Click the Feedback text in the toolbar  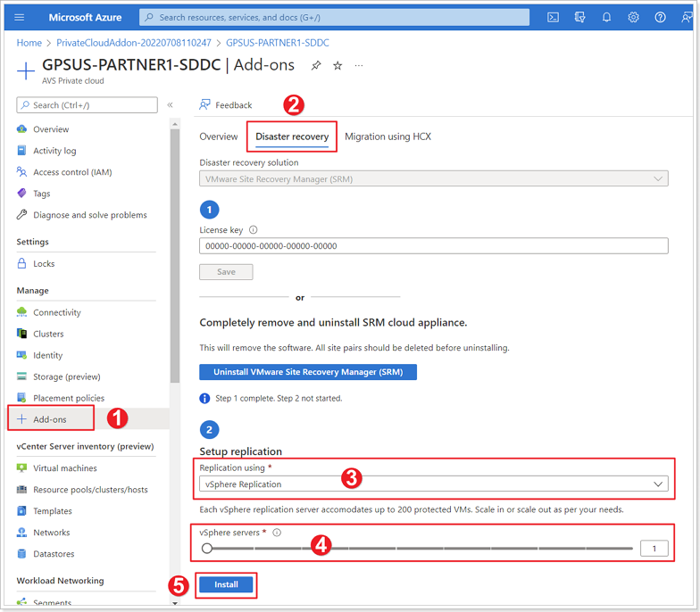point(234,105)
